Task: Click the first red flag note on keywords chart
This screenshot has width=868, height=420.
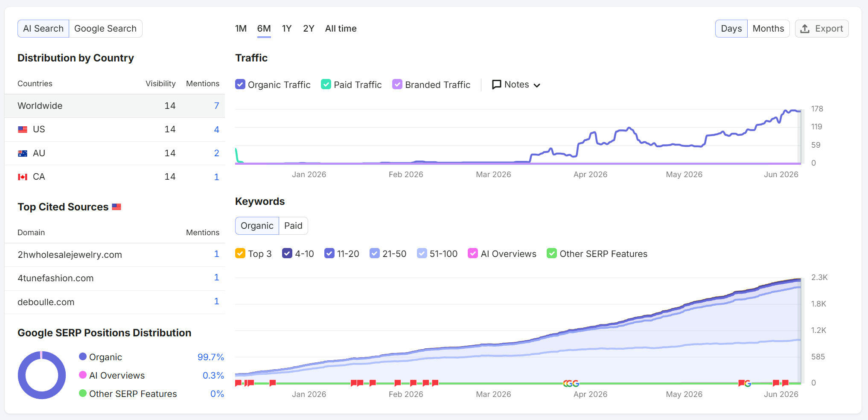Action: [238, 383]
